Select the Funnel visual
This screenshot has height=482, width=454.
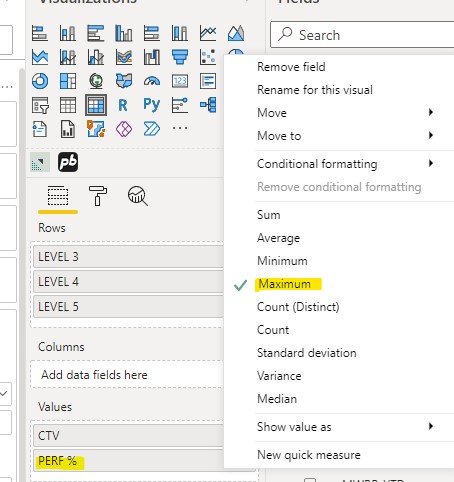tap(180, 57)
